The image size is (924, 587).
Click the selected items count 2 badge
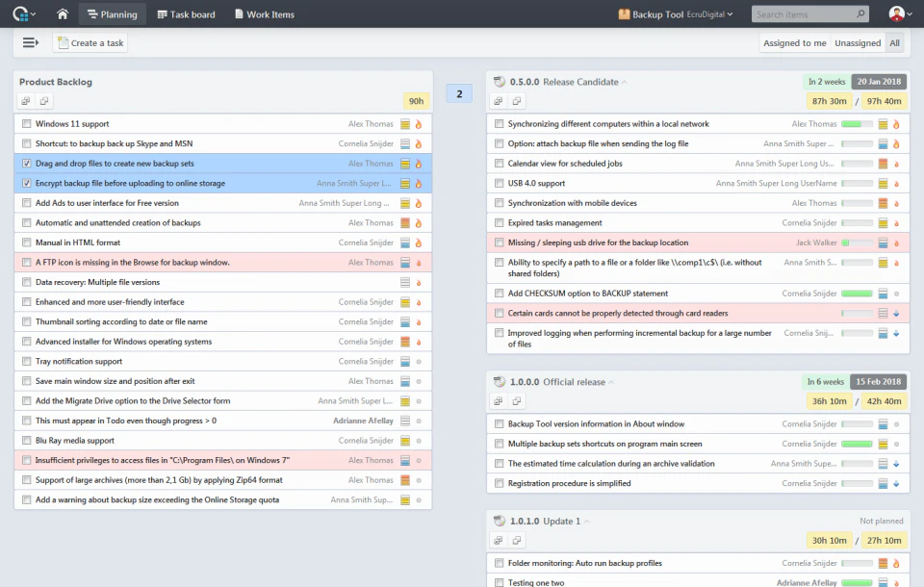459,93
